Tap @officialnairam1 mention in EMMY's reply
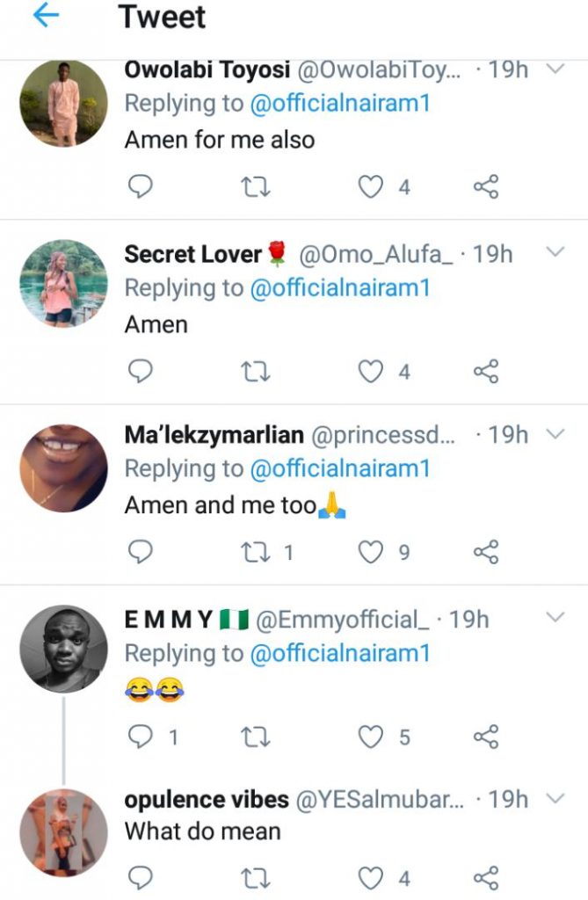588x900 pixels. click(340, 653)
